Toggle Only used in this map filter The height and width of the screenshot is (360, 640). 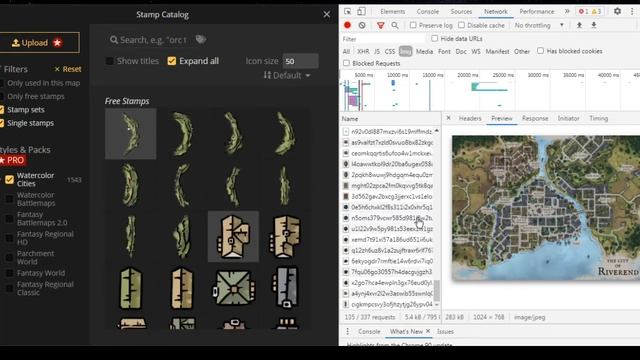tap(2, 83)
